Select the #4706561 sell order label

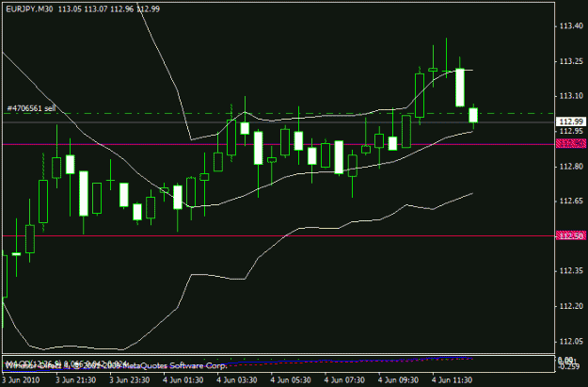(x=31, y=108)
